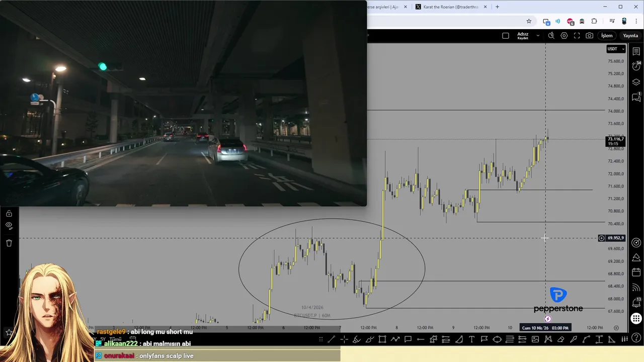Open the indicators sliders icon in toolbar
Screen dimensions: 644x362
625,339
